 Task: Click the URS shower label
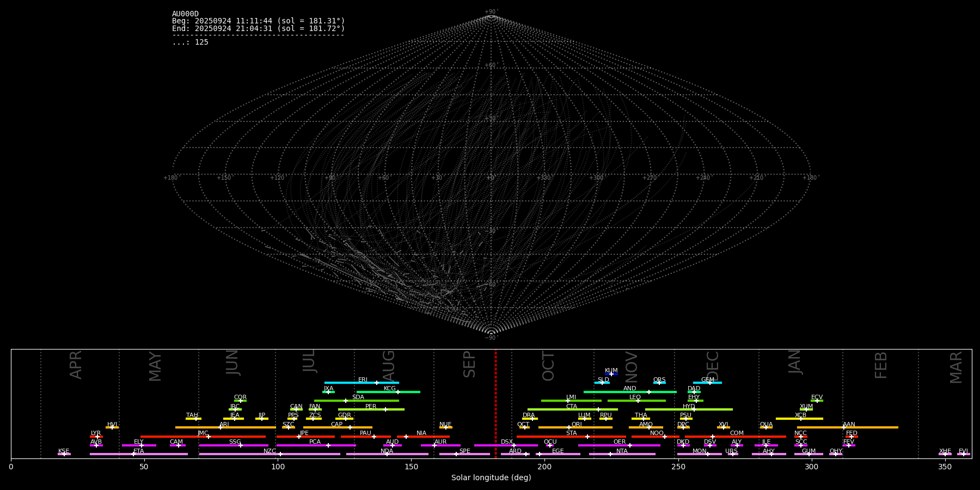click(731, 451)
